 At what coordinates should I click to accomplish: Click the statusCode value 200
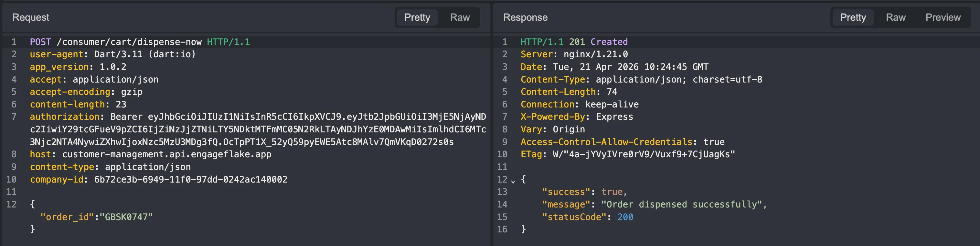coord(625,217)
